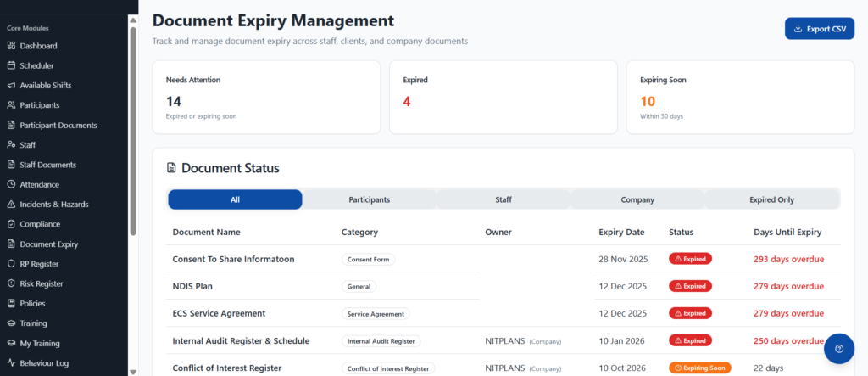Image resolution: width=868 pixels, height=376 pixels.
Task: Open Dashboard from sidebar
Action: tap(38, 46)
